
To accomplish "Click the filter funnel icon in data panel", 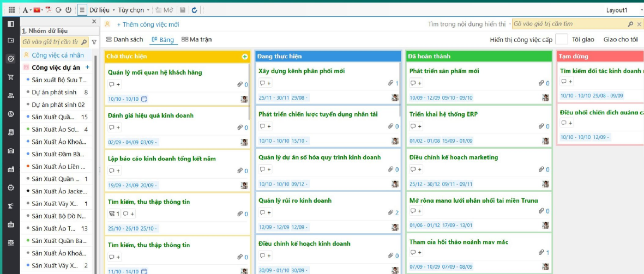I will (x=94, y=42).
